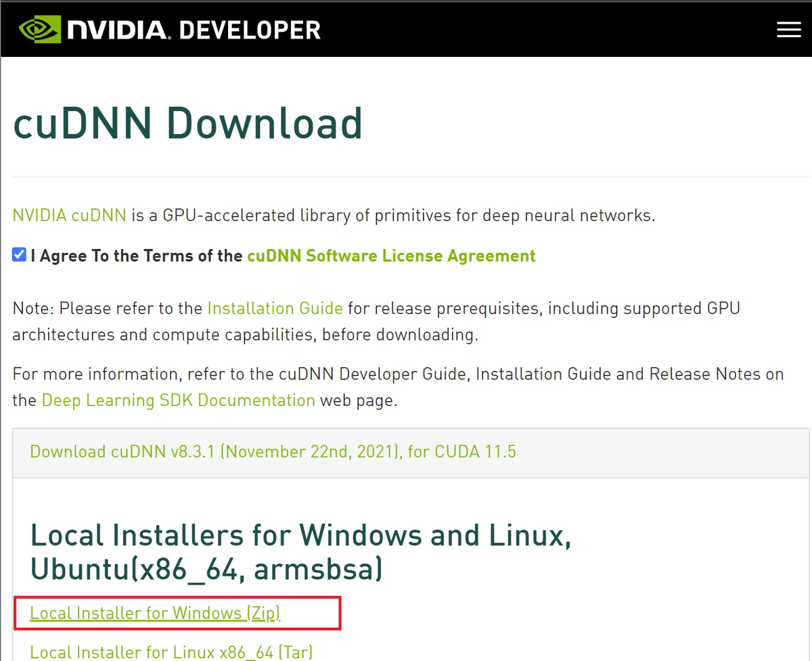
Task: Click the 'For more information' paragraph text
Action: click(398, 387)
